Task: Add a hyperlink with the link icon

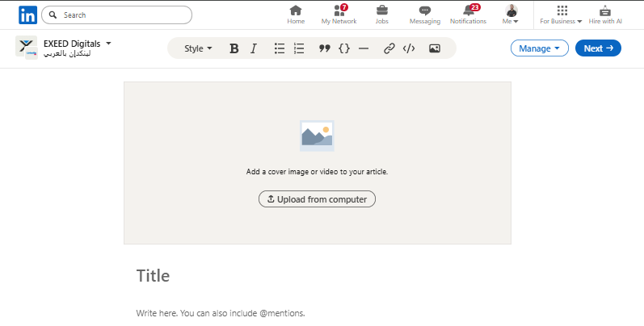Action: [x=389, y=48]
